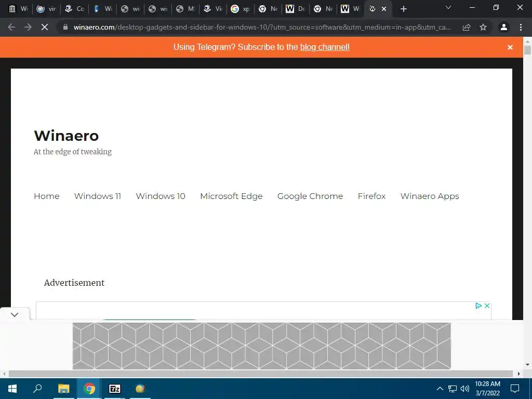Click the scroll-right arrow on horizontal scrollbar

point(518,374)
